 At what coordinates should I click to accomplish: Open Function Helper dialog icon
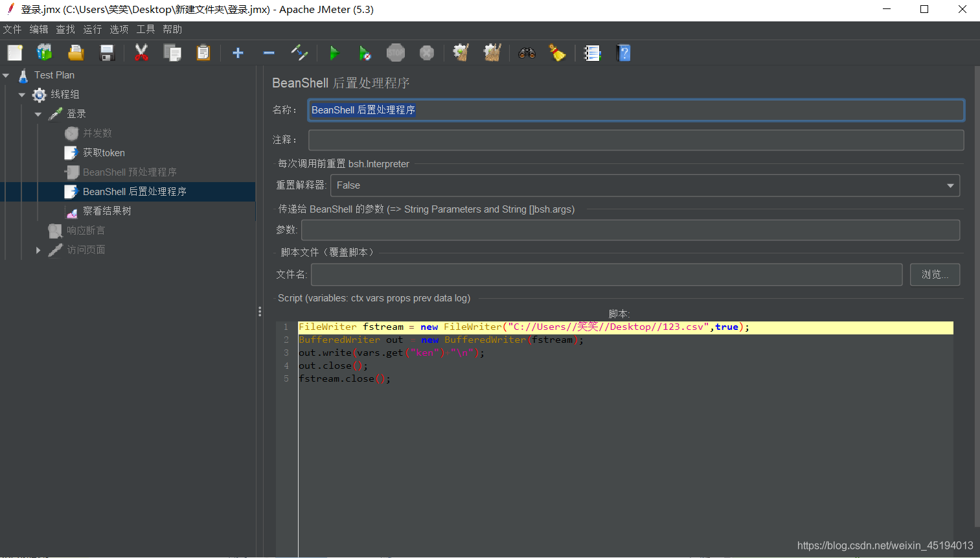(x=592, y=52)
